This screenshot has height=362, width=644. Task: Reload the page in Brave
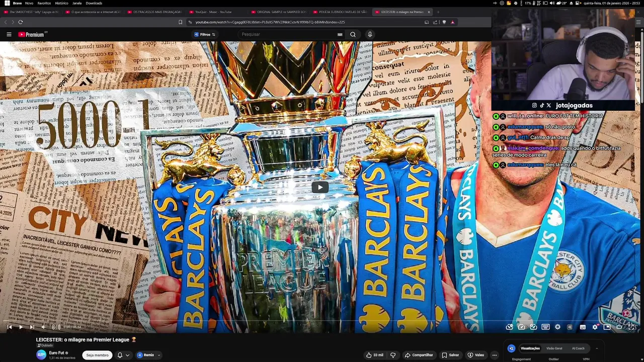click(21, 22)
